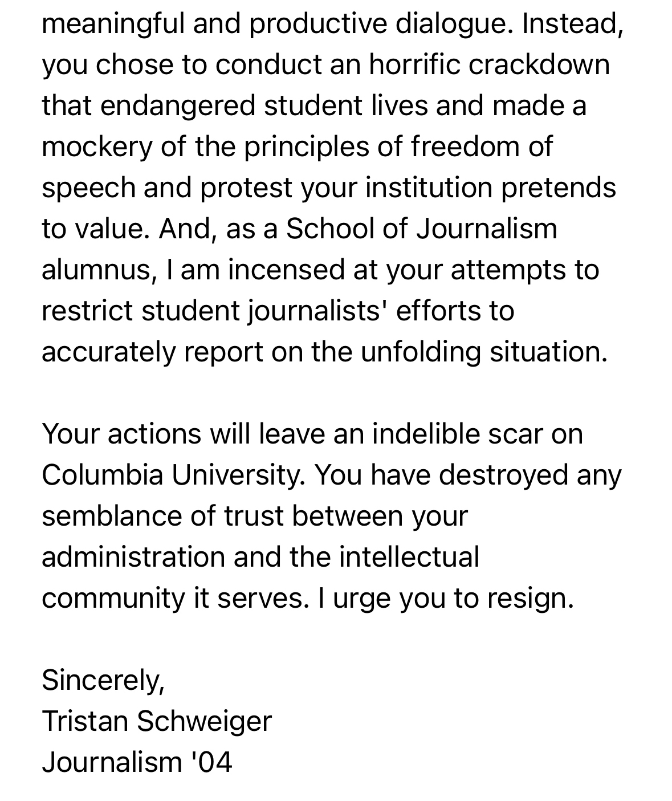Click the word "Sincerely,"
This screenshot has width=672, height=801.
[x=103, y=680]
